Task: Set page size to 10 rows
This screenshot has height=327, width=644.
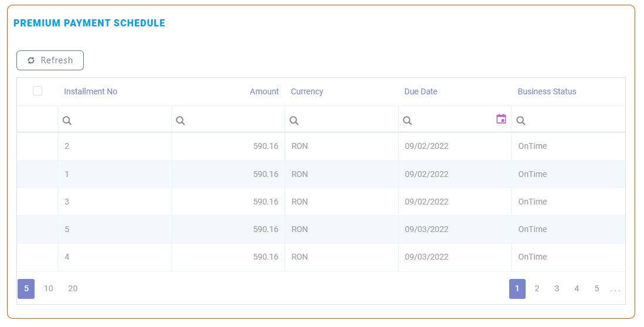Action: [x=49, y=288]
